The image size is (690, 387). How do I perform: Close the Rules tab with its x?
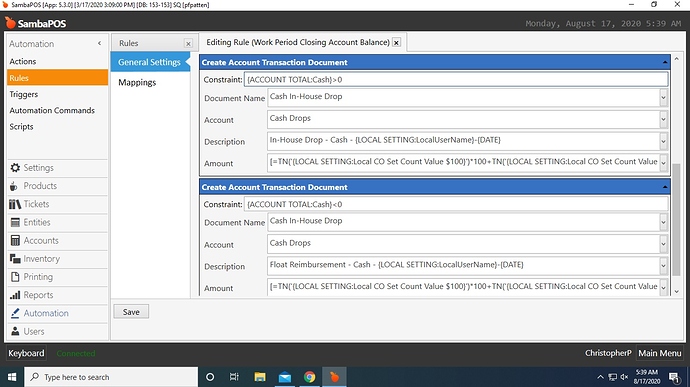coord(188,44)
